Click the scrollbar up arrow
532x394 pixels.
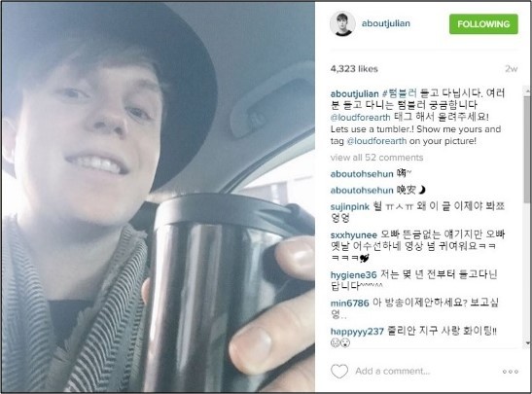pos(527,90)
